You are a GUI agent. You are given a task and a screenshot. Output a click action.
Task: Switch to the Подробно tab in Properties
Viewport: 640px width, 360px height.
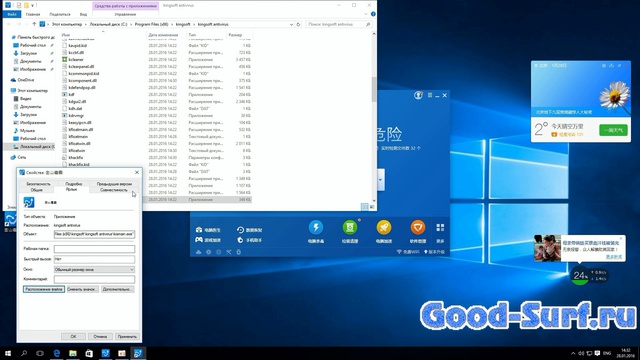[x=74, y=184]
